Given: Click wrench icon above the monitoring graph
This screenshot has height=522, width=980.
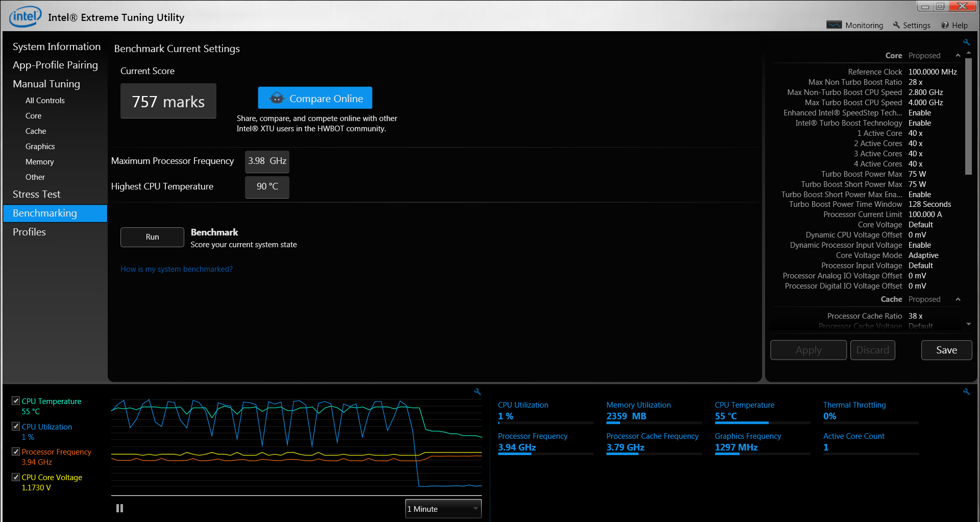Looking at the screenshot, I should [477, 392].
